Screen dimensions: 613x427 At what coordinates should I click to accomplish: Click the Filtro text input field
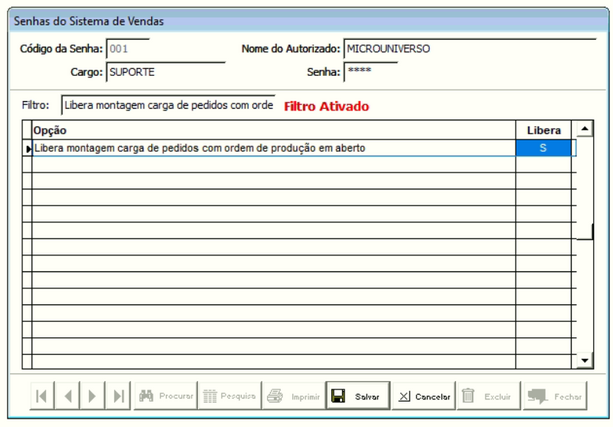168,105
